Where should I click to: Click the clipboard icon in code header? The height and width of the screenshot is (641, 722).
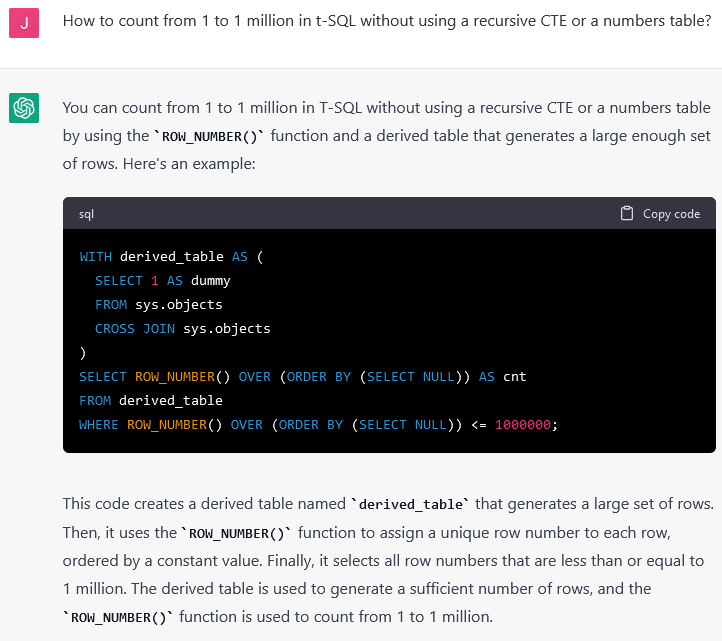click(x=627, y=213)
